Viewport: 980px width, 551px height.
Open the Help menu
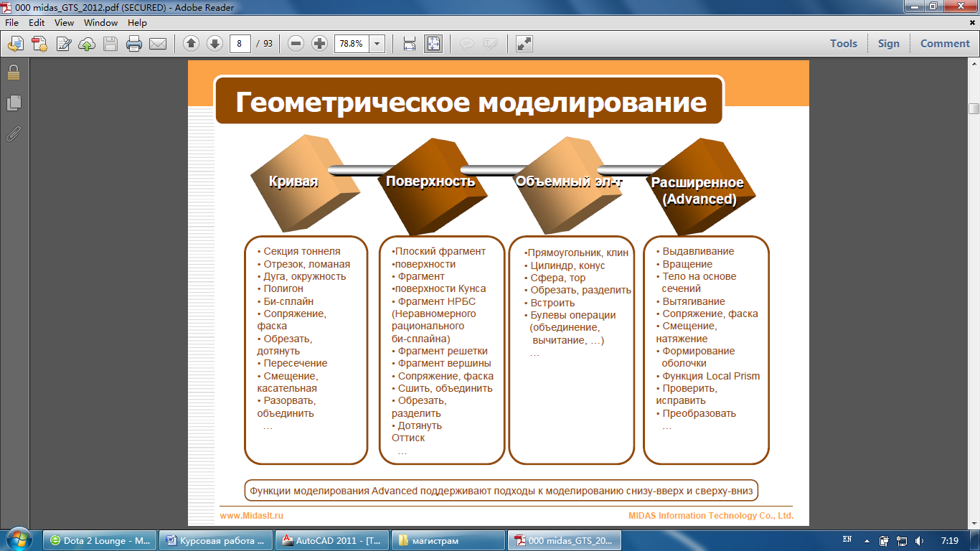(x=137, y=23)
